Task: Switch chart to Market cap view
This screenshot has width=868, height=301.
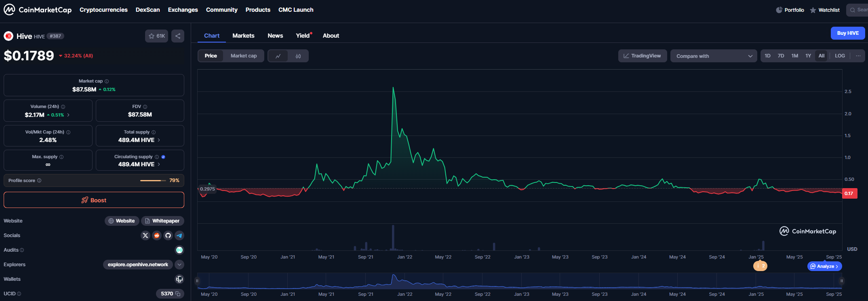Action: point(243,56)
